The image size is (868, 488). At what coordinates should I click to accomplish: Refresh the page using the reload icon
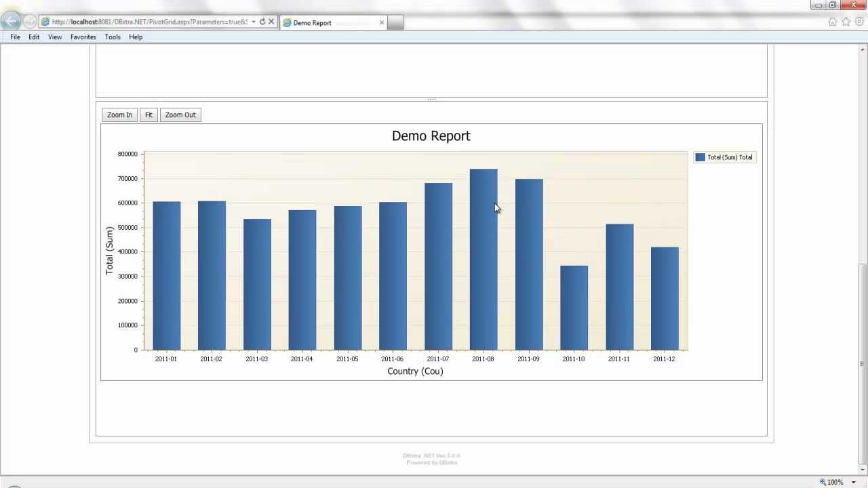[262, 22]
